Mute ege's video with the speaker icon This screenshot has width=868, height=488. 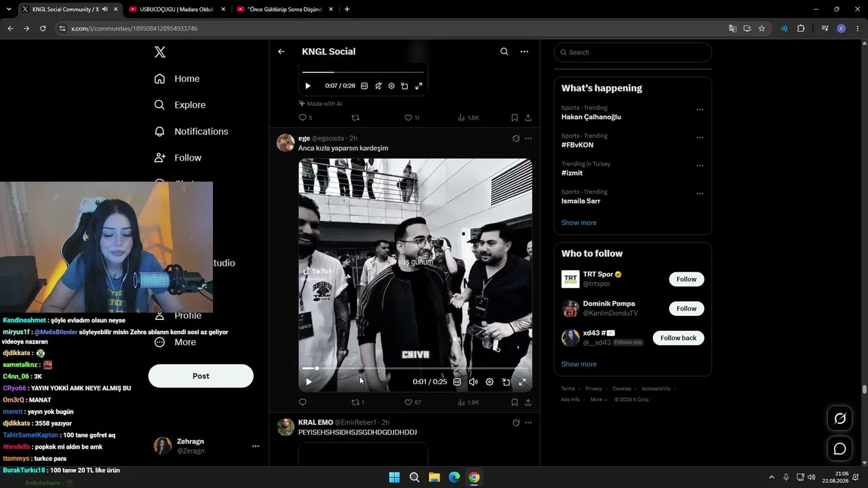[473, 382]
